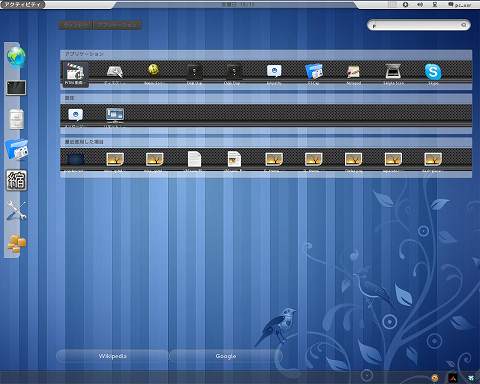480x384 pixels.
Task: Switch to the applications view tab
Action: (x=118, y=25)
